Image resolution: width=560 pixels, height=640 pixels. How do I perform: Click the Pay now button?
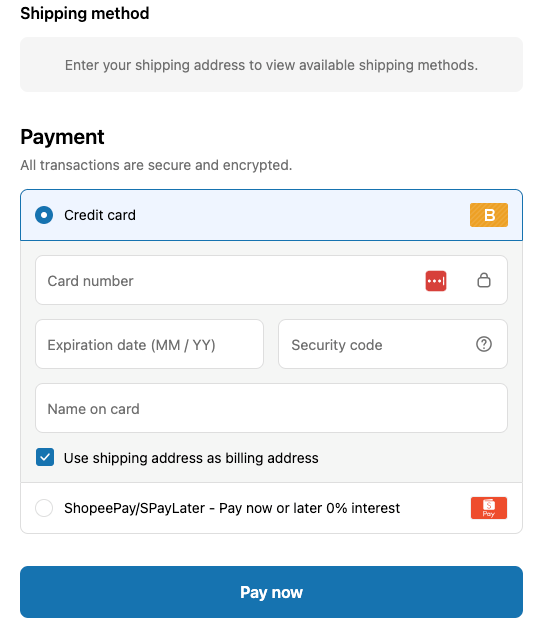(x=271, y=592)
